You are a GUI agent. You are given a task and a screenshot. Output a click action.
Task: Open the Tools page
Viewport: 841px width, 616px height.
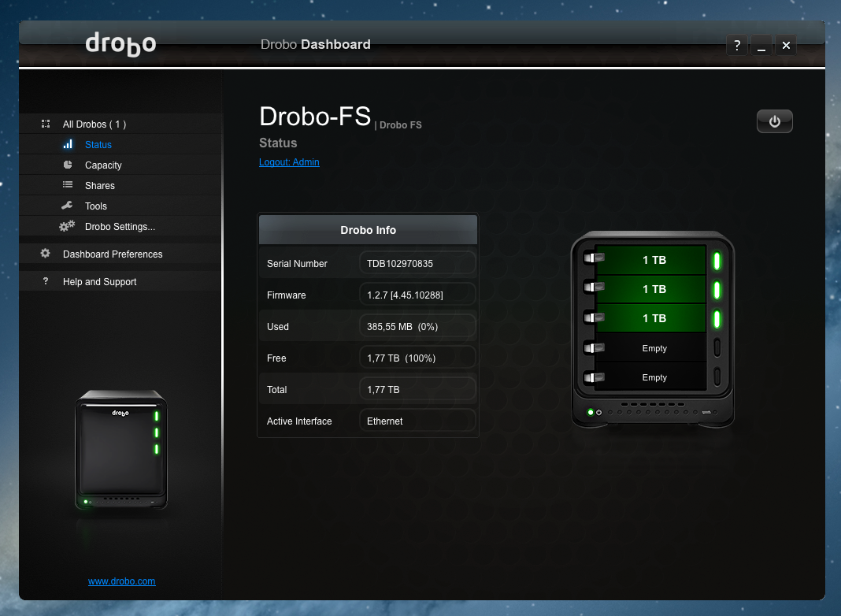point(120,206)
